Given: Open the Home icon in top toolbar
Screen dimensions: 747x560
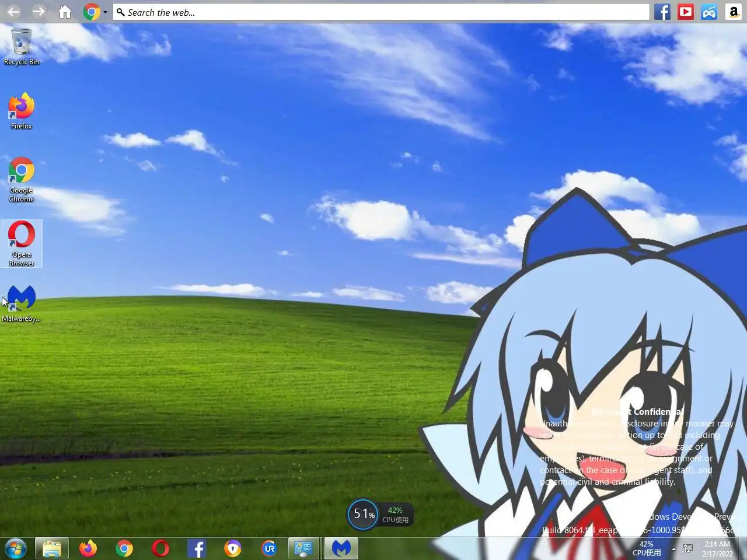Looking at the screenshot, I should pyautogui.click(x=65, y=12).
